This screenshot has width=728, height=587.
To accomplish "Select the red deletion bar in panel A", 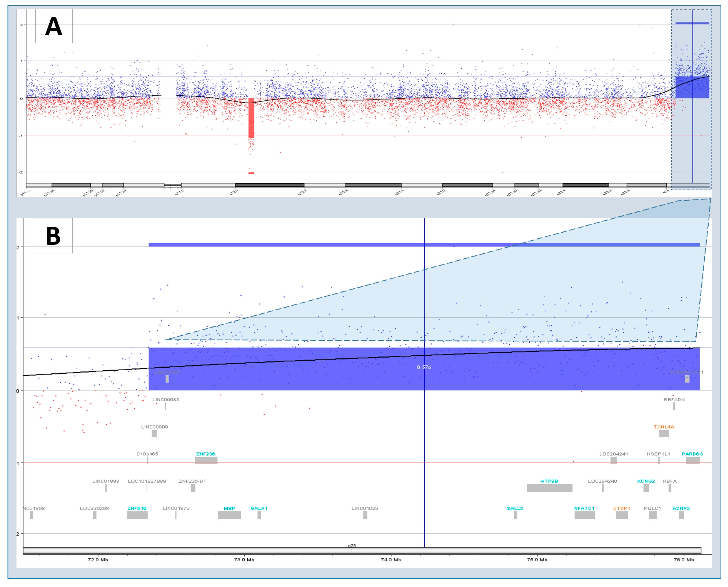I will [x=251, y=118].
